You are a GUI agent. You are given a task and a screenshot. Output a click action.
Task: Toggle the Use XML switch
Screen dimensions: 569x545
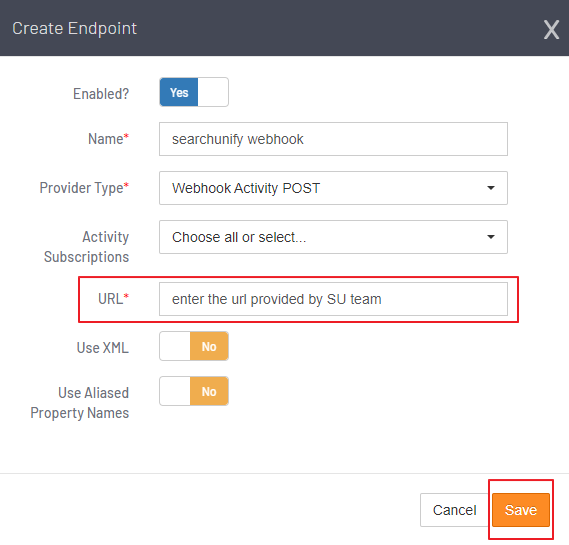click(194, 346)
